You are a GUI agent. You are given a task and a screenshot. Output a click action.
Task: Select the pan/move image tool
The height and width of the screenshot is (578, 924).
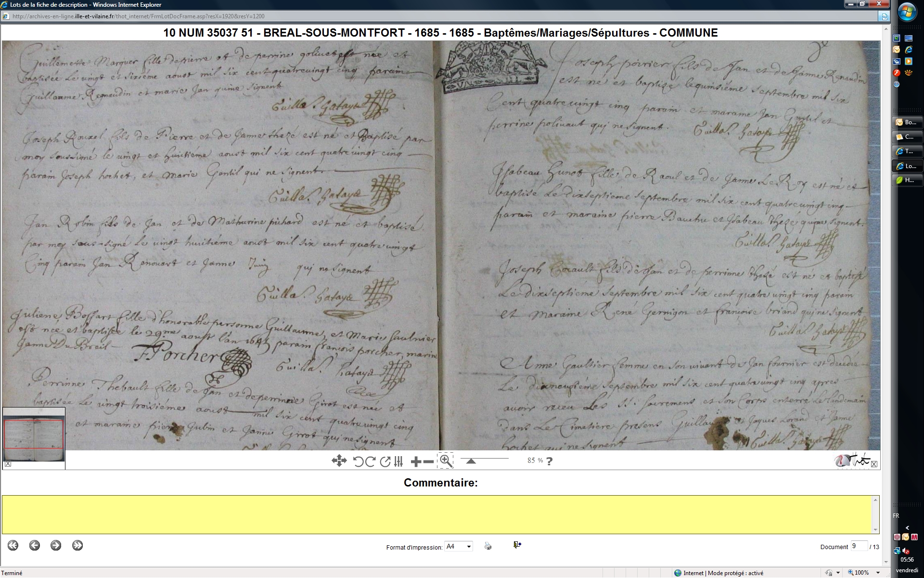339,461
